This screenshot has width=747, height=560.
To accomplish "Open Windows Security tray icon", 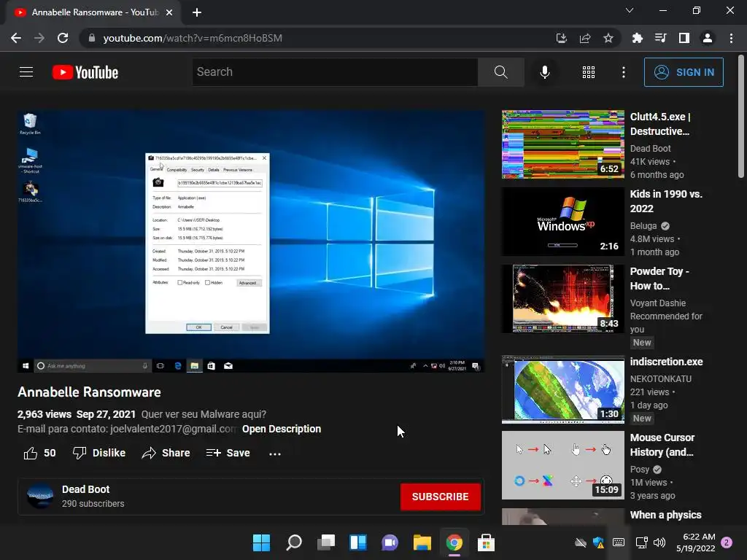I will 598,542.
